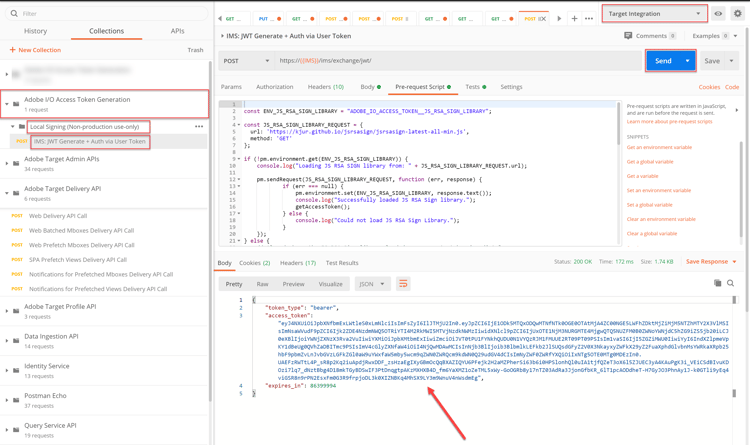
Task: Open the Code link
Action: pos(732,87)
